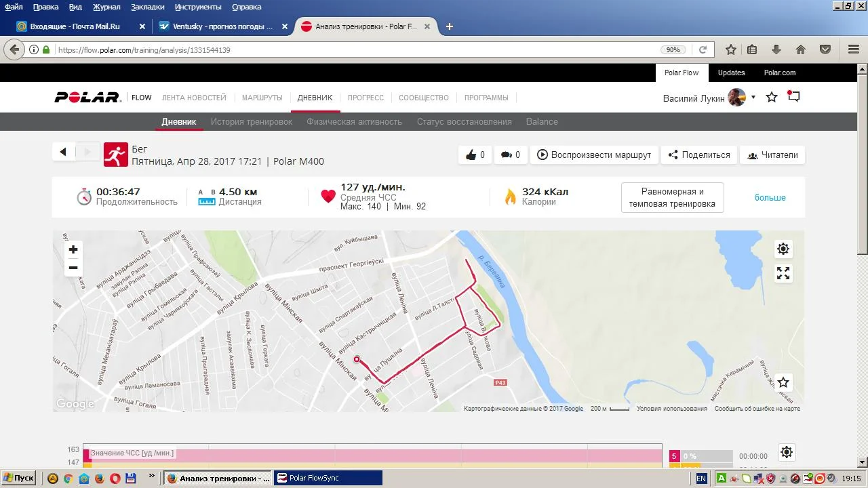868x488 pixels.
Task: Click the Pocket save icon
Action: (x=825, y=49)
